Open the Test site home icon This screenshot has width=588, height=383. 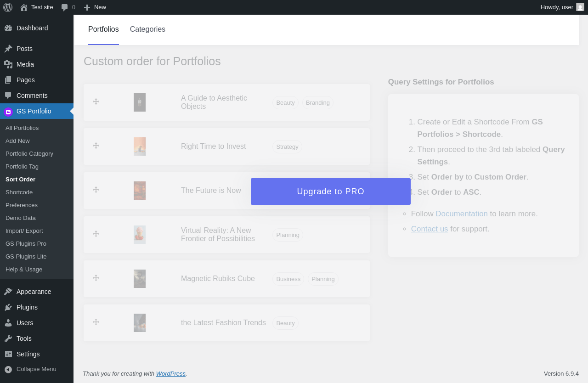click(x=24, y=7)
